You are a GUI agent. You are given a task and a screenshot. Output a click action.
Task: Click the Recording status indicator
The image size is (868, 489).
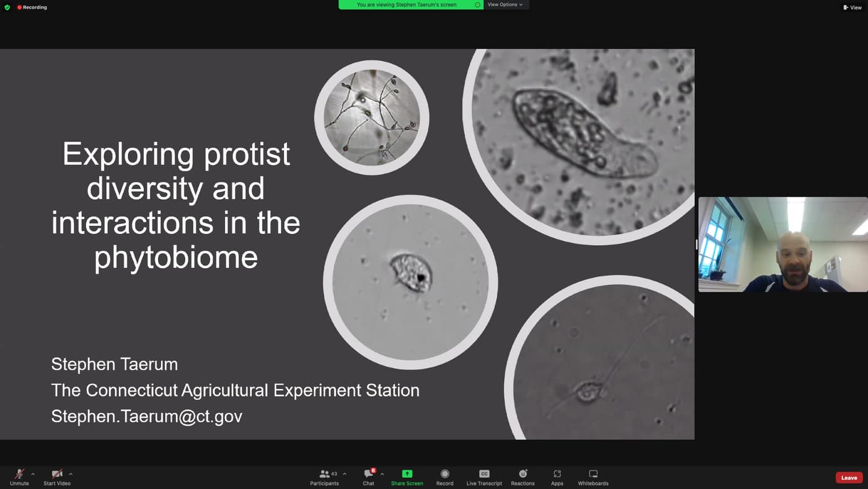[x=32, y=7]
